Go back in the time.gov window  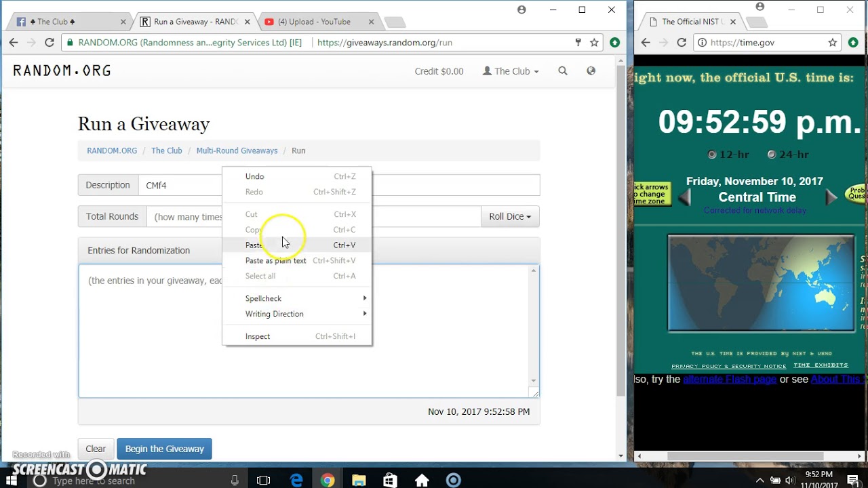[646, 42]
